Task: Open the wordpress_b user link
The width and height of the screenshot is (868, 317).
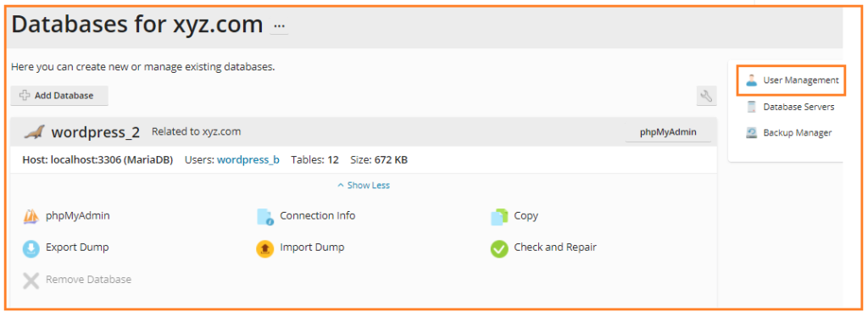Action: tap(248, 160)
